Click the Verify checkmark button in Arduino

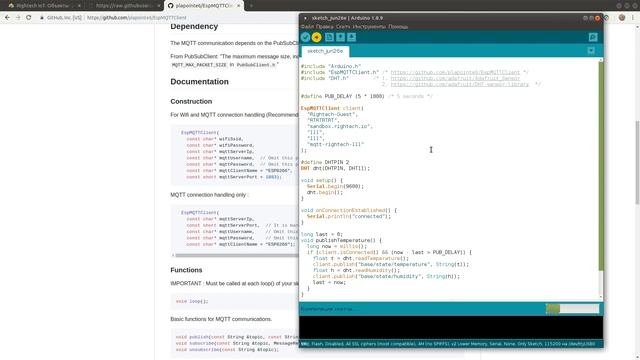(305, 37)
